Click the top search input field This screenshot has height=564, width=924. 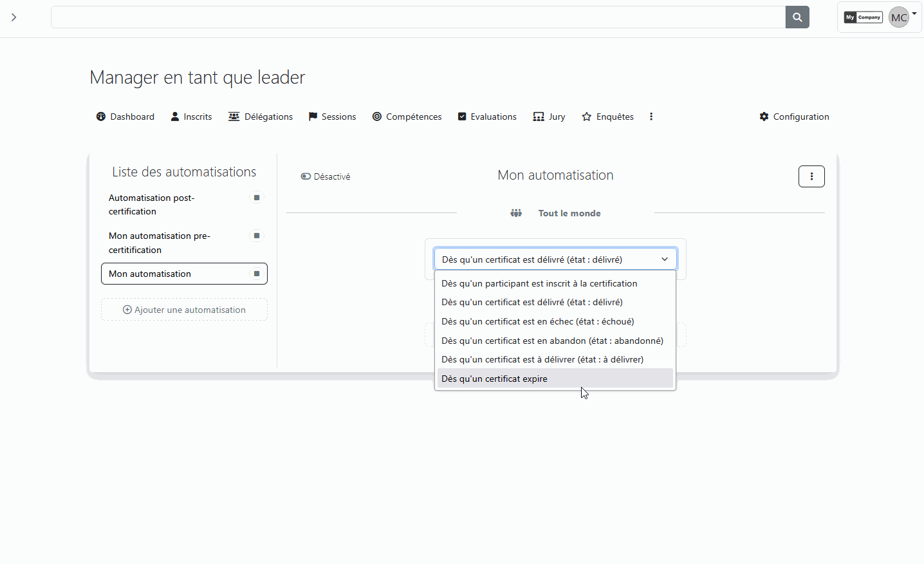coord(418,17)
